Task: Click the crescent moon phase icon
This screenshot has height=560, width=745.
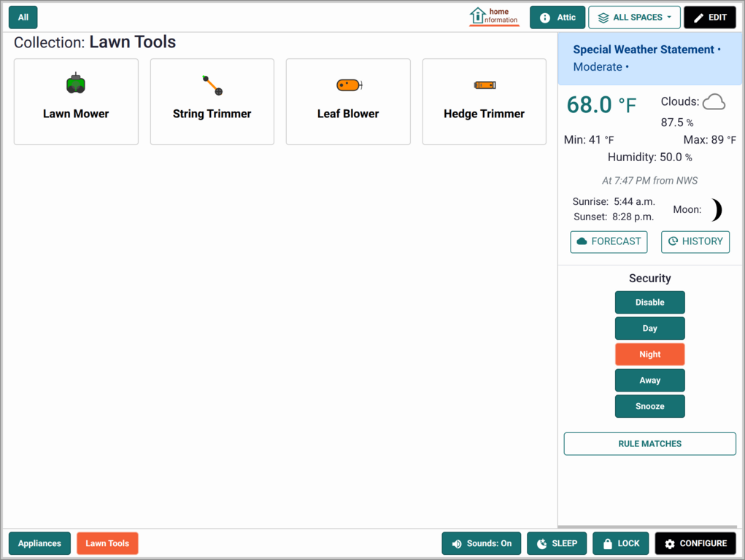Action: coord(717,210)
